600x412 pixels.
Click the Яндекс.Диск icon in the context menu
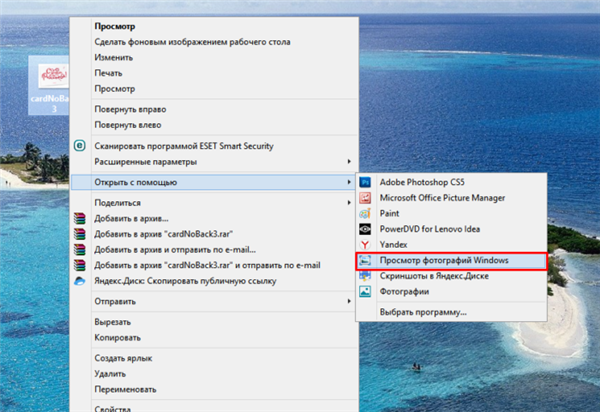tap(80, 281)
